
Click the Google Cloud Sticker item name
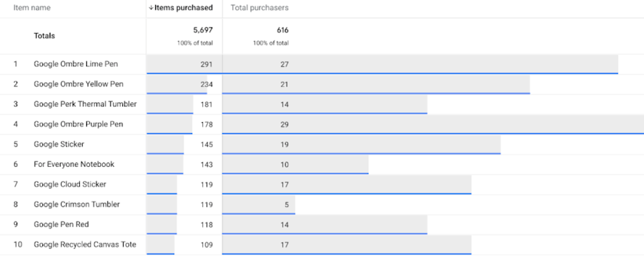(x=70, y=184)
